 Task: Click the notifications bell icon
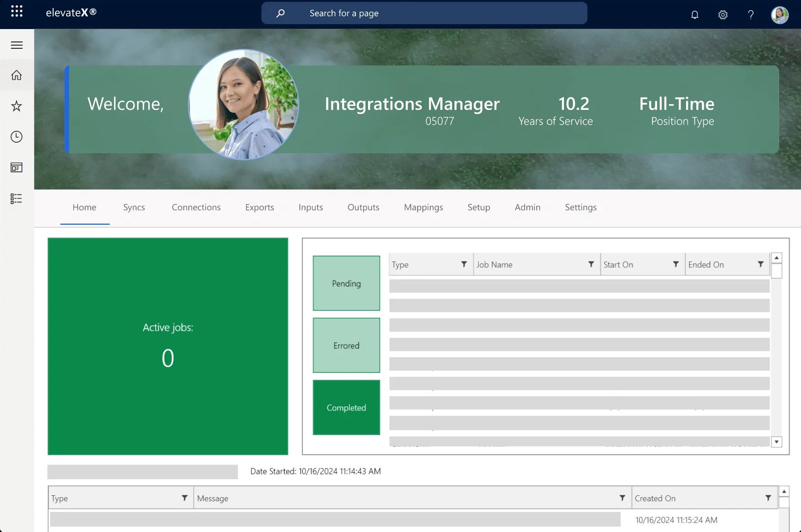coord(695,14)
